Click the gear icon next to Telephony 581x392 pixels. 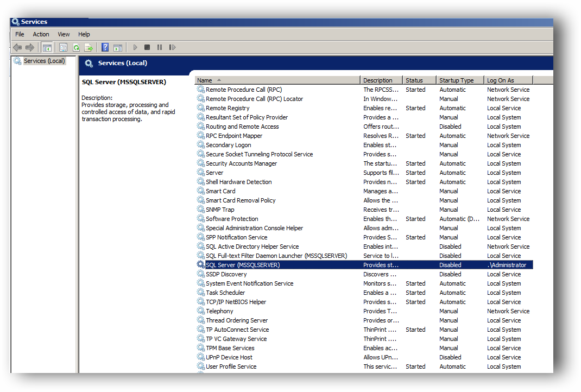point(200,311)
